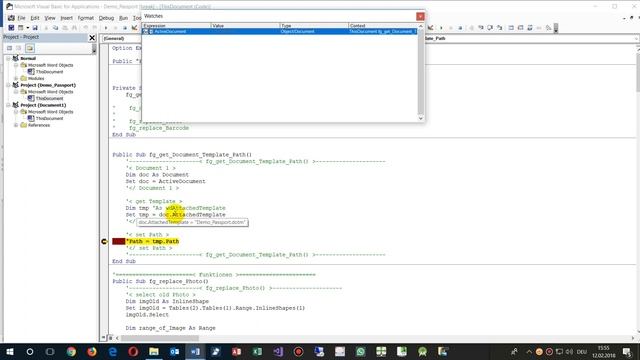Open the Insert menu
This screenshot has height=360, width=640.
tap(67, 18)
